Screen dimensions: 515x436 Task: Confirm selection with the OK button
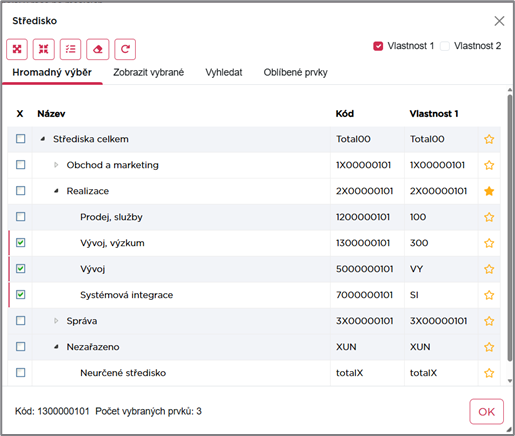click(x=486, y=412)
